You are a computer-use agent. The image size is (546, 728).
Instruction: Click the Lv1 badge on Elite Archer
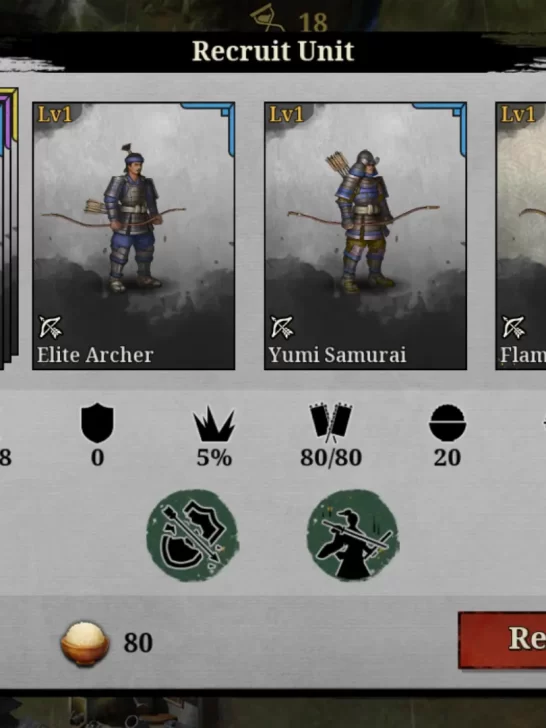(x=55, y=114)
